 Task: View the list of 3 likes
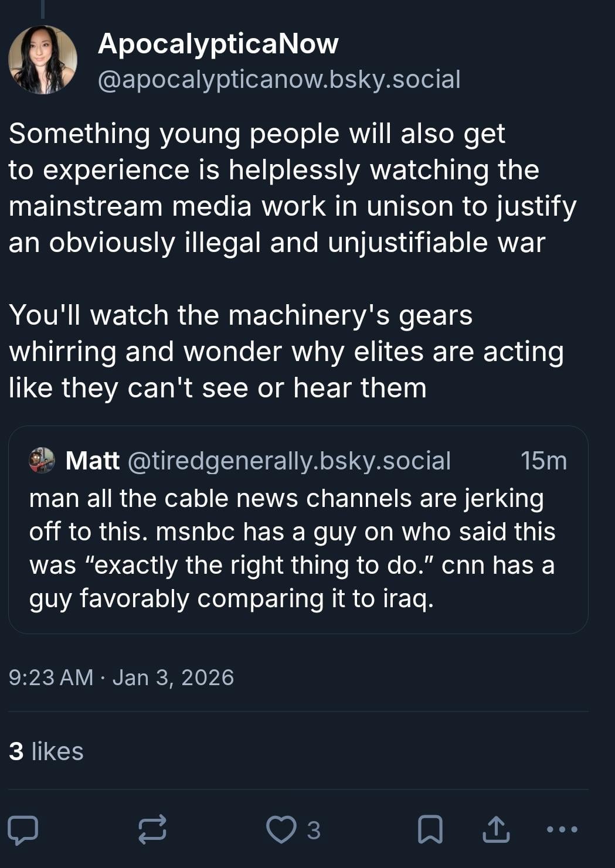[46, 751]
